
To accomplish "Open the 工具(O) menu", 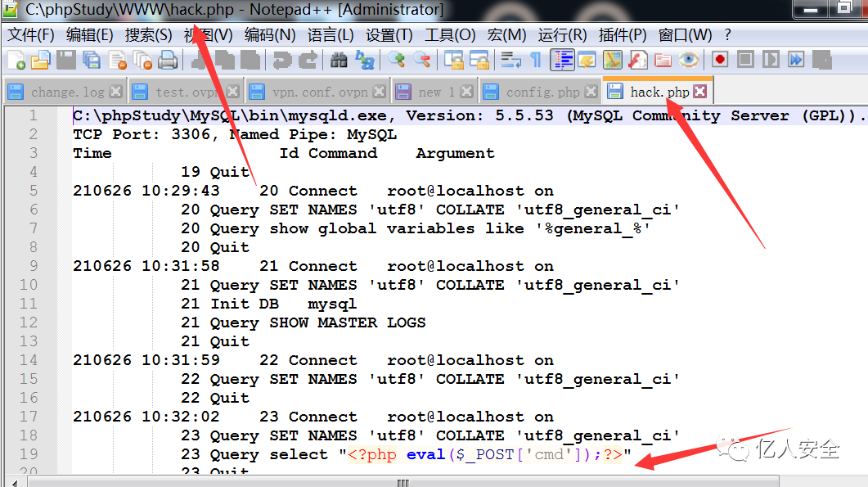I will pyautogui.click(x=450, y=35).
